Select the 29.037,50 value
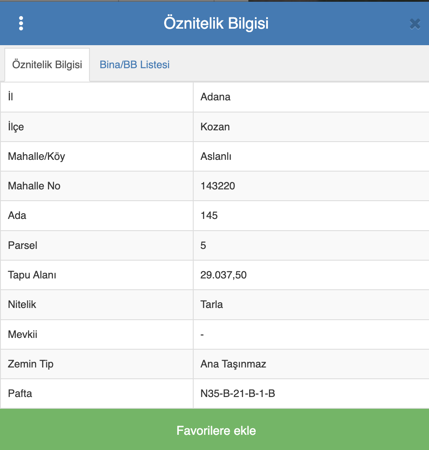Screen dimensions: 429x450 pyautogui.click(x=223, y=275)
